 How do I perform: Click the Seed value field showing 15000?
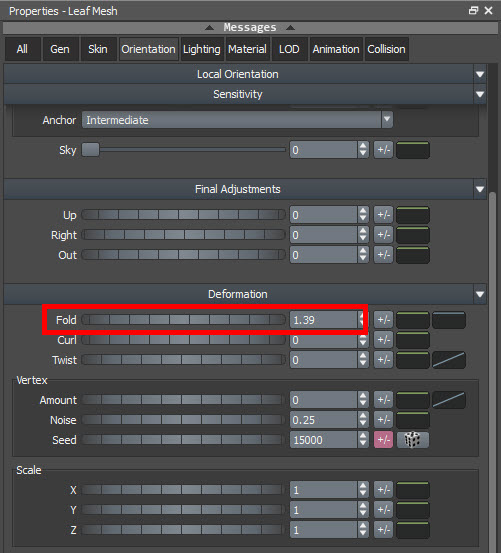323,440
